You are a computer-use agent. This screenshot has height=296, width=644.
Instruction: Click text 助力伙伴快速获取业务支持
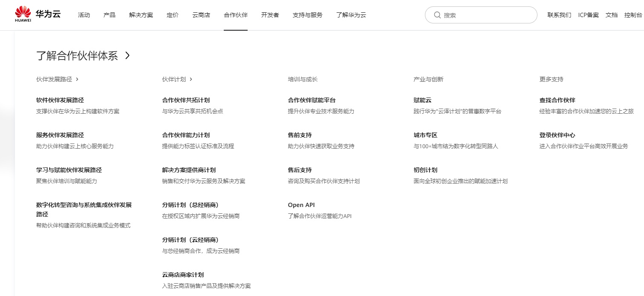coord(321,146)
